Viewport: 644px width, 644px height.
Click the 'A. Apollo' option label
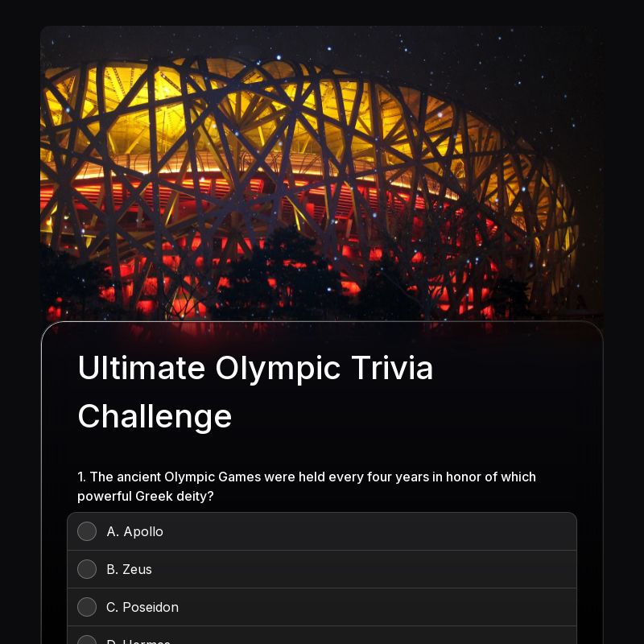pyautogui.click(x=135, y=531)
